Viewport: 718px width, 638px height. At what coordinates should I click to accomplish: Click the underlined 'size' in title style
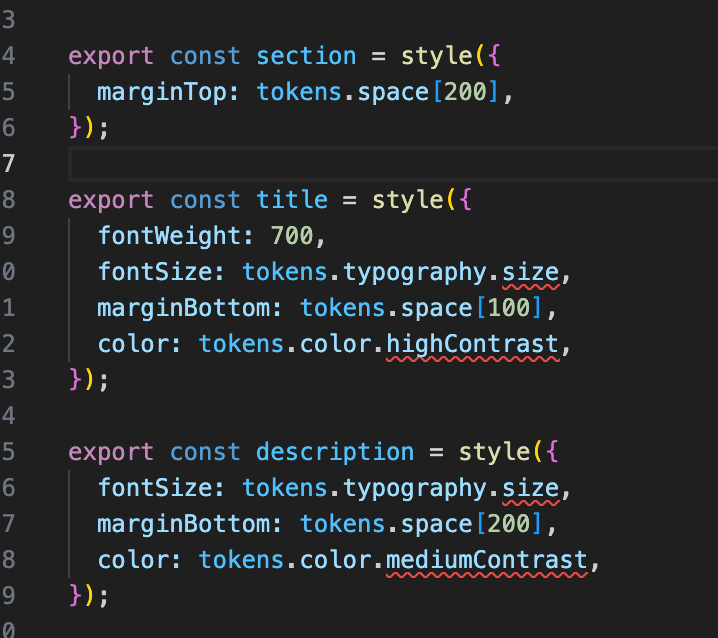pos(530,273)
